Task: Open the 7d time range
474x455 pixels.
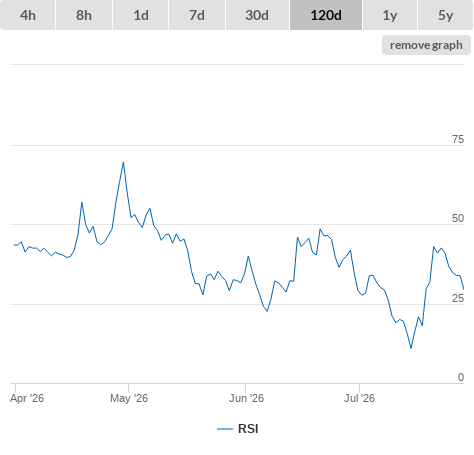Action: click(197, 15)
